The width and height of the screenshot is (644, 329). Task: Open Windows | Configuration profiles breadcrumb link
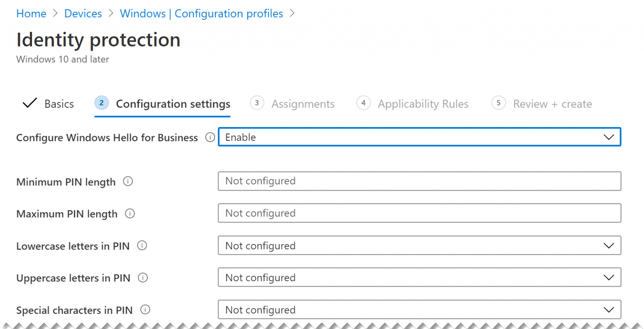pos(201,13)
